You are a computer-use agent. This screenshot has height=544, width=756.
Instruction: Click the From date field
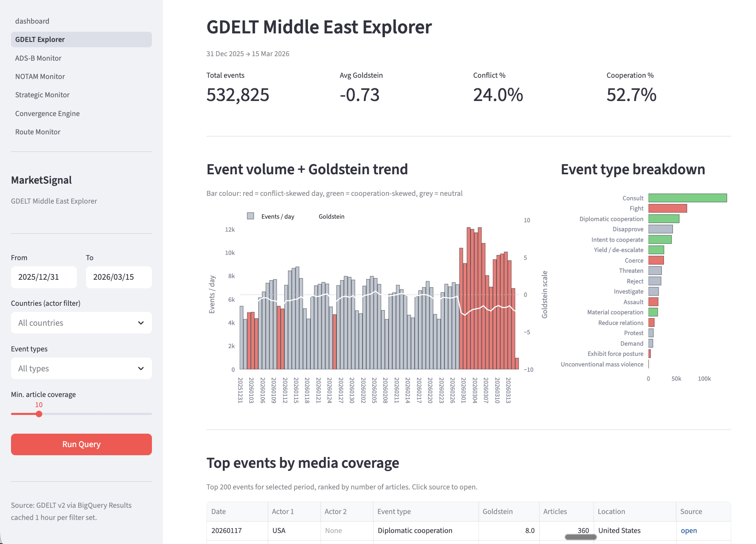(44, 277)
